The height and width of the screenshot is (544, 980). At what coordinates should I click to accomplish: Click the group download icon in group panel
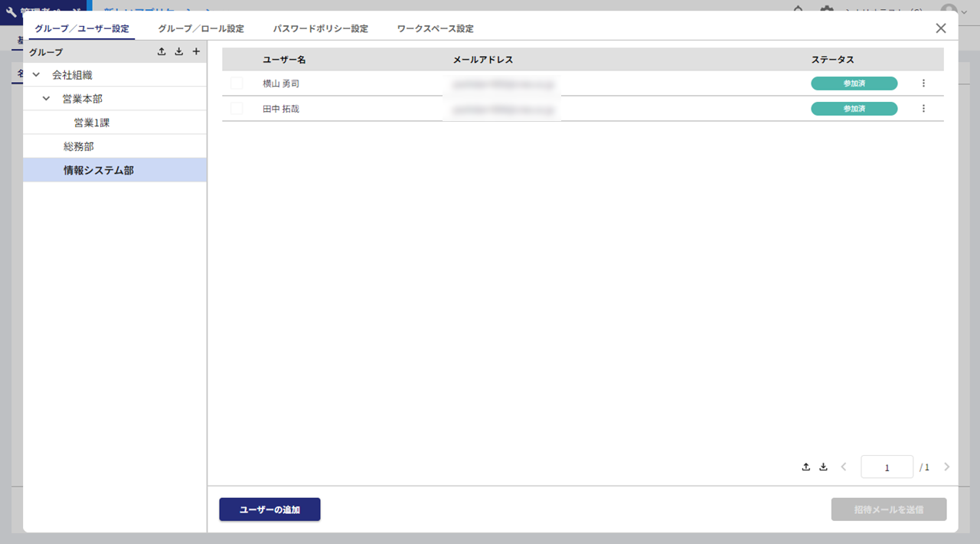(x=178, y=52)
